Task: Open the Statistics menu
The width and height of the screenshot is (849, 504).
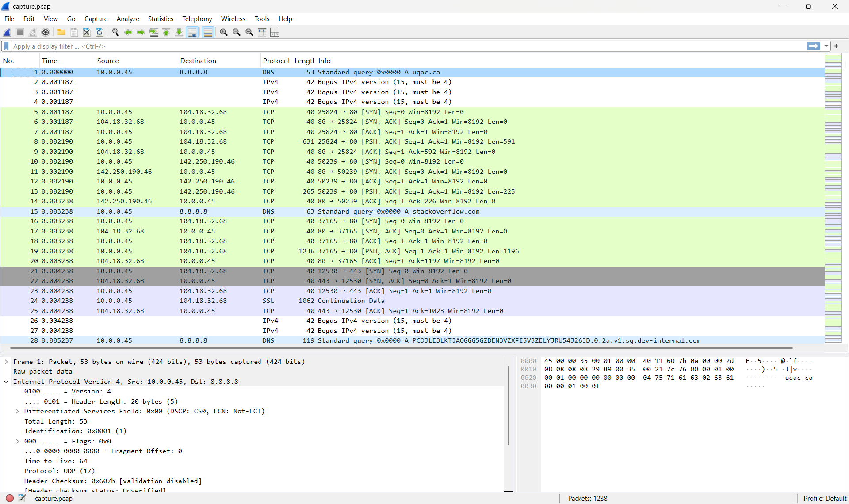Action: pos(161,19)
